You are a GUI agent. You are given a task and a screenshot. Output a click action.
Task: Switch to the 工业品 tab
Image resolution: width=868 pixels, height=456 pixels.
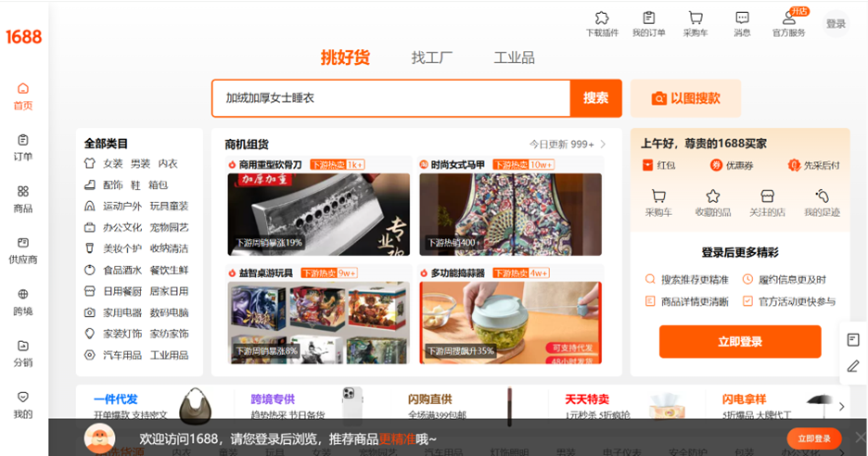pyautogui.click(x=514, y=57)
